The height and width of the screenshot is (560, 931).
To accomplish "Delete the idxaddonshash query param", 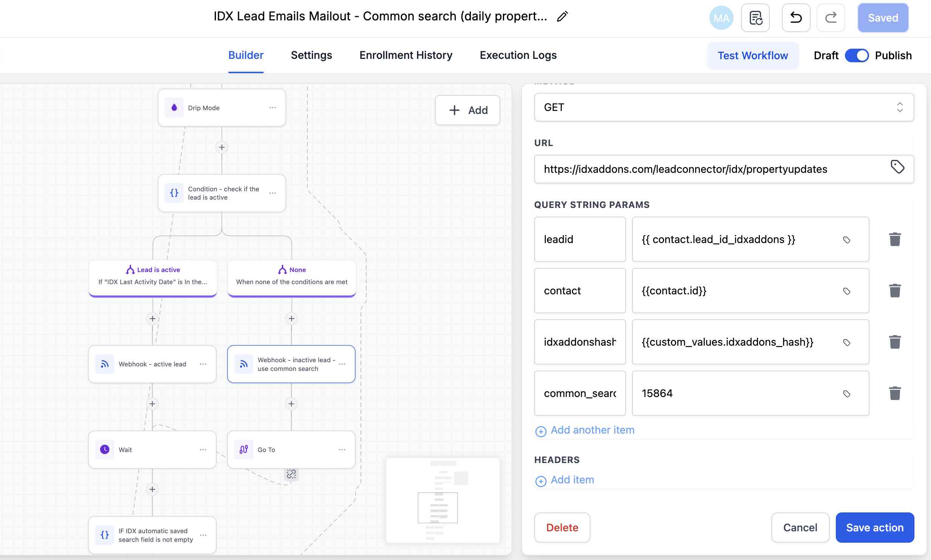I will coord(895,342).
